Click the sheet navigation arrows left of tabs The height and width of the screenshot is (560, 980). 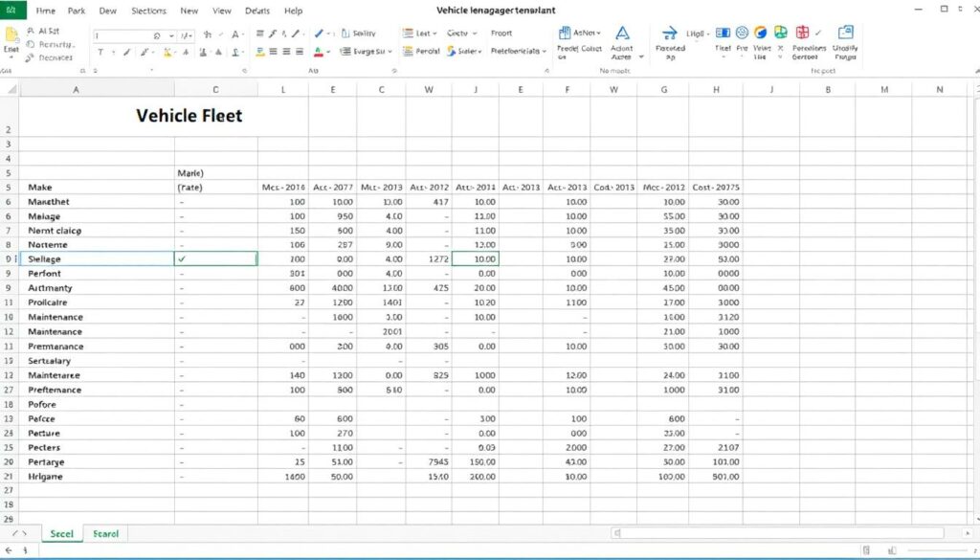pyautogui.click(x=20, y=534)
